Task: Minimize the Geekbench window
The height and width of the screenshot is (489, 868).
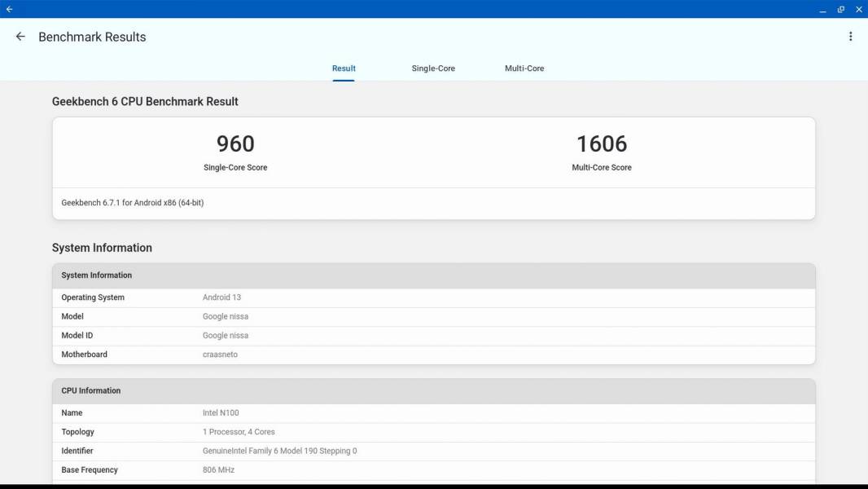Action: (822, 10)
